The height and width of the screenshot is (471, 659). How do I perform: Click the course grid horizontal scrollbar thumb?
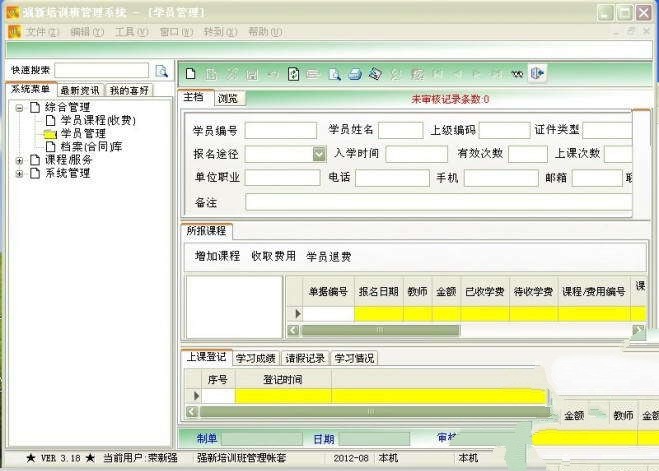[380, 330]
